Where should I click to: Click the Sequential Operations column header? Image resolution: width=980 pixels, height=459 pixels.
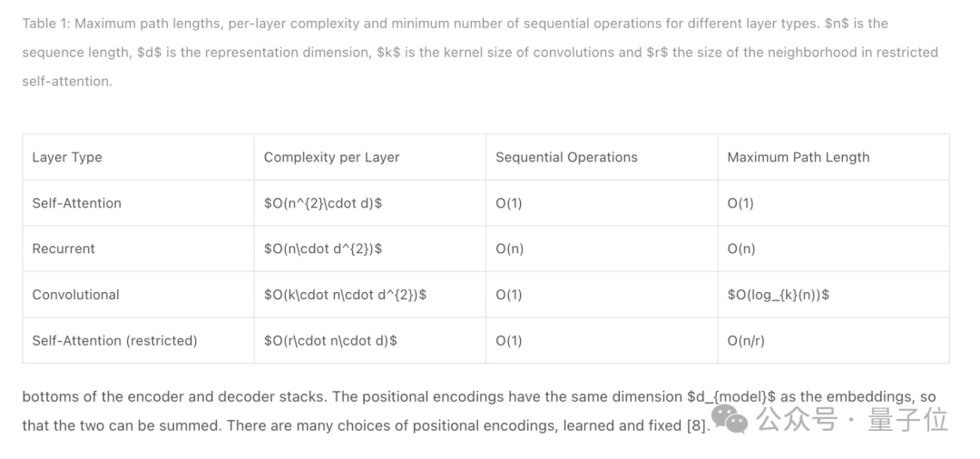602,157
